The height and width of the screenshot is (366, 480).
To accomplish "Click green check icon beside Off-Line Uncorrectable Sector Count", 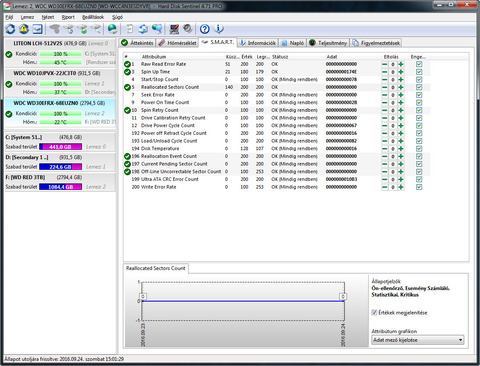I will (127, 171).
